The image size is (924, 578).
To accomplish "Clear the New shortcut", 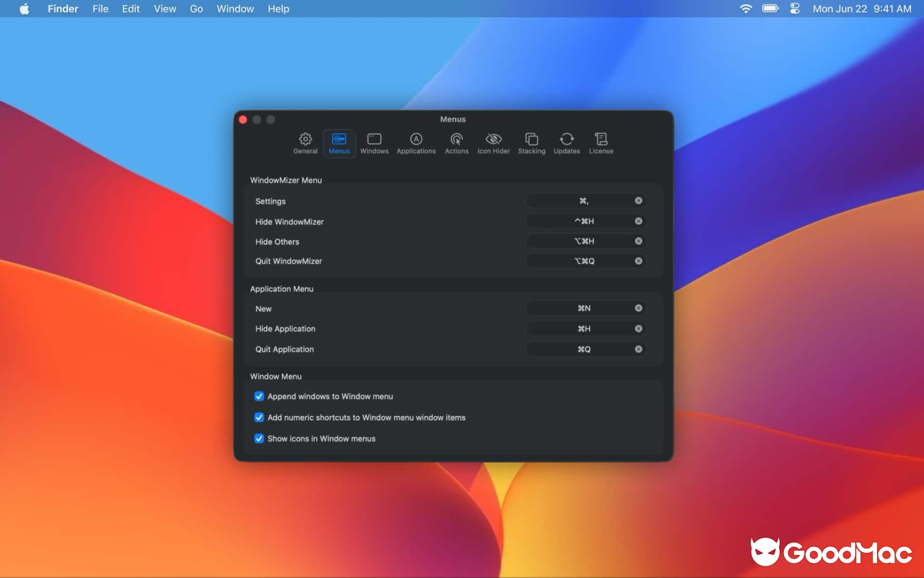I will point(638,308).
